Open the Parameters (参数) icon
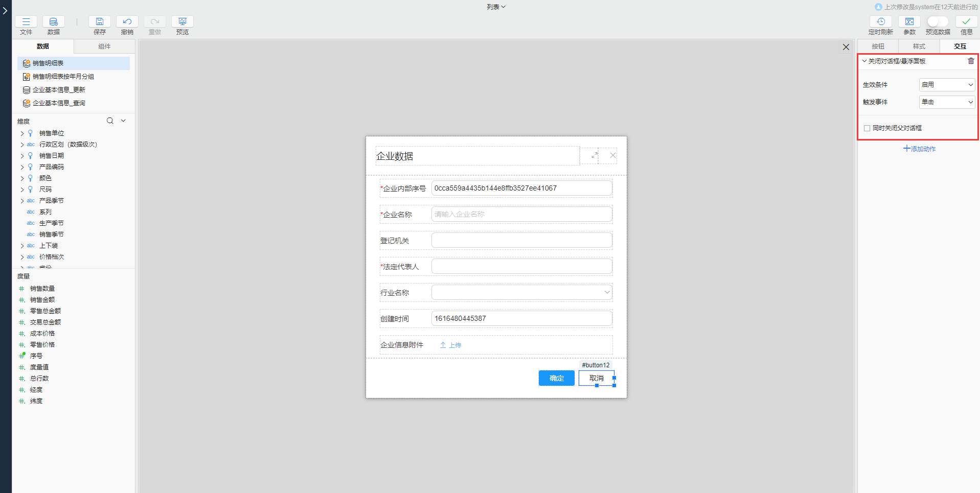 [x=909, y=22]
